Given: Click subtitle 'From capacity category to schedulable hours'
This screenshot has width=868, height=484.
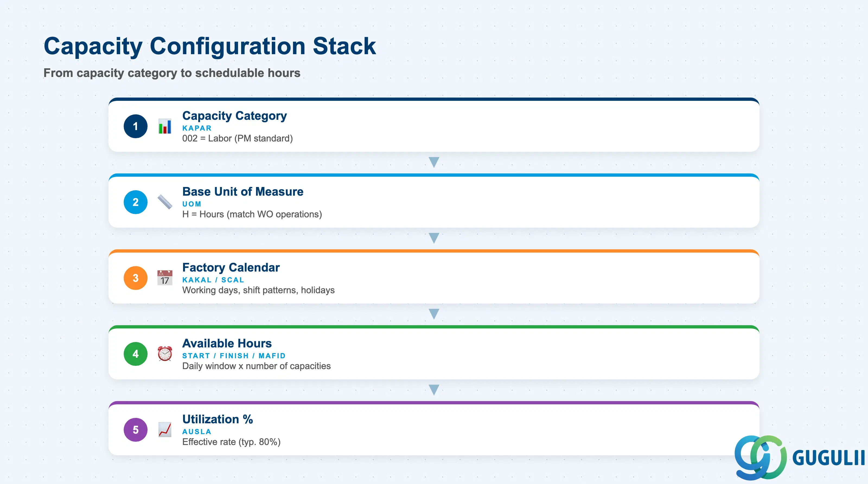Looking at the screenshot, I should tap(172, 73).
